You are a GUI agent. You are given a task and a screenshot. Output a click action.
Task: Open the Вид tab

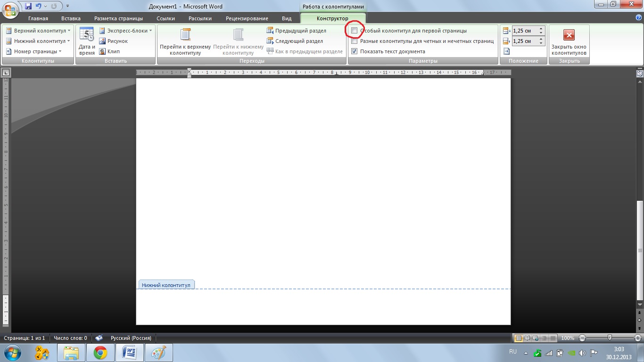coord(287,18)
